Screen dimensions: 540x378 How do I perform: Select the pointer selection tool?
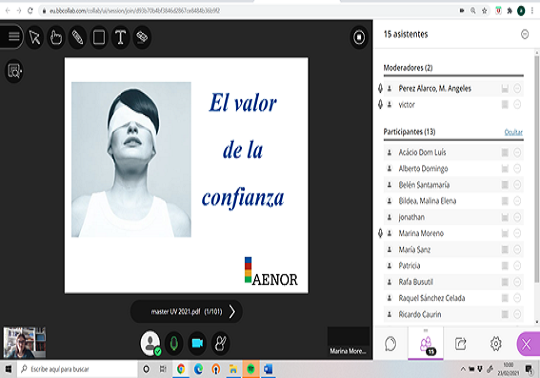tap(34, 37)
